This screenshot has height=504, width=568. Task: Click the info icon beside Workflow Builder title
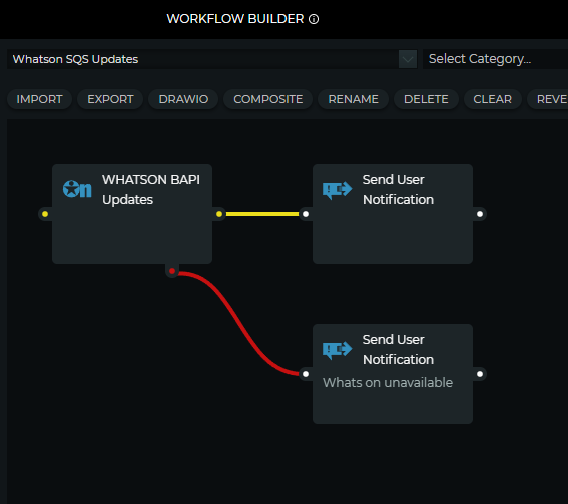314,19
